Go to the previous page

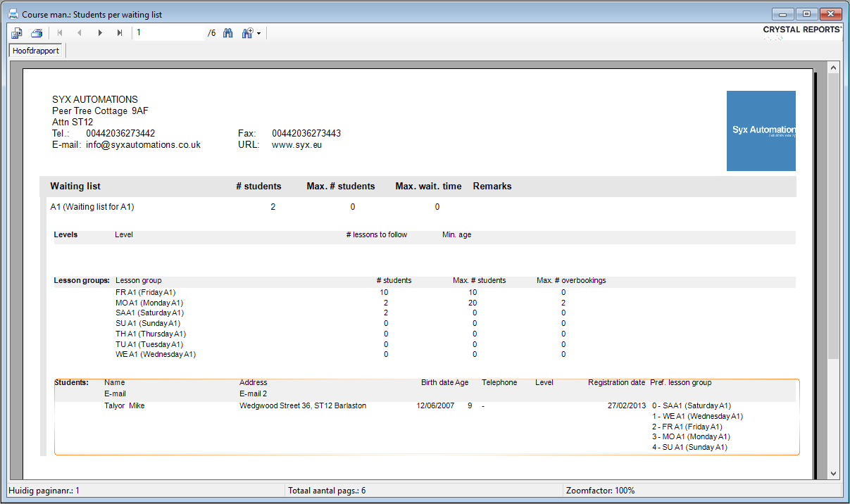[x=80, y=33]
